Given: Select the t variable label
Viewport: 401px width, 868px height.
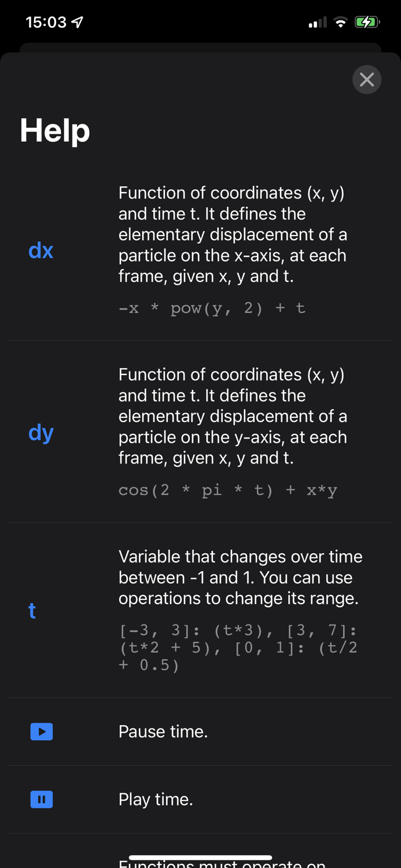Looking at the screenshot, I should coord(32,610).
